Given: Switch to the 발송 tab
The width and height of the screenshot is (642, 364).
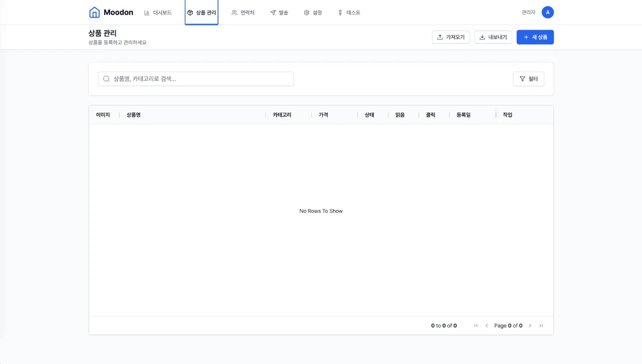Looking at the screenshot, I should point(279,13).
